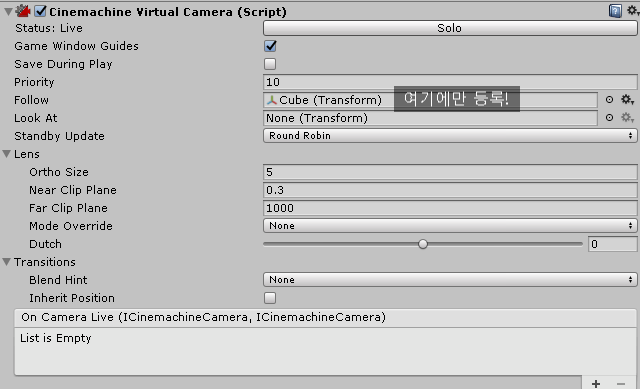Open the component settings gear menu
The image size is (640, 389).
[632, 11]
